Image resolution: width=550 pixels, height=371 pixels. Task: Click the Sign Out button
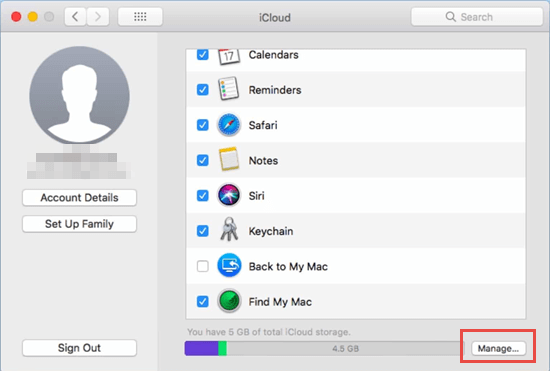click(x=79, y=348)
